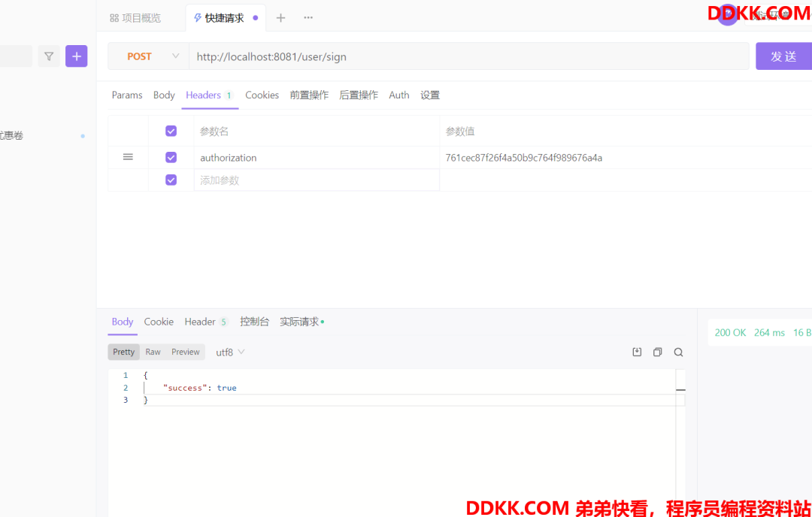Open a new request tab with the plus icon
812x517 pixels.
[280, 17]
